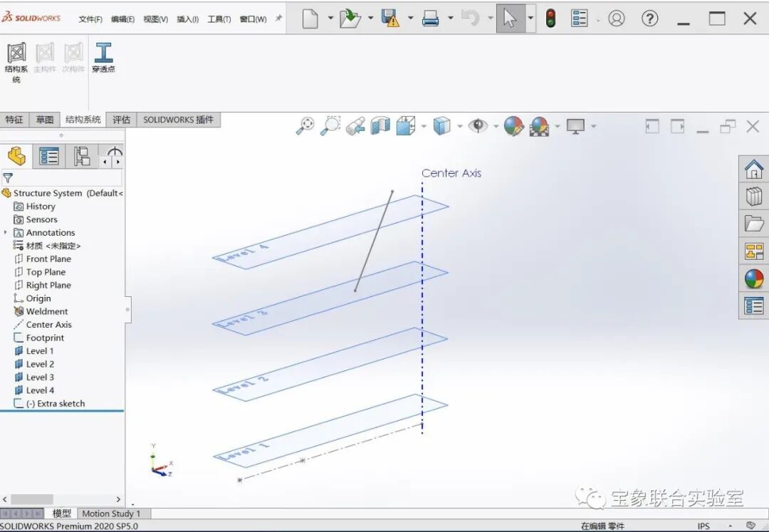The height and width of the screenshot is (532, 769).
Task: Open dropdown arrow next to Select tool
Action: tap(530, 19)
